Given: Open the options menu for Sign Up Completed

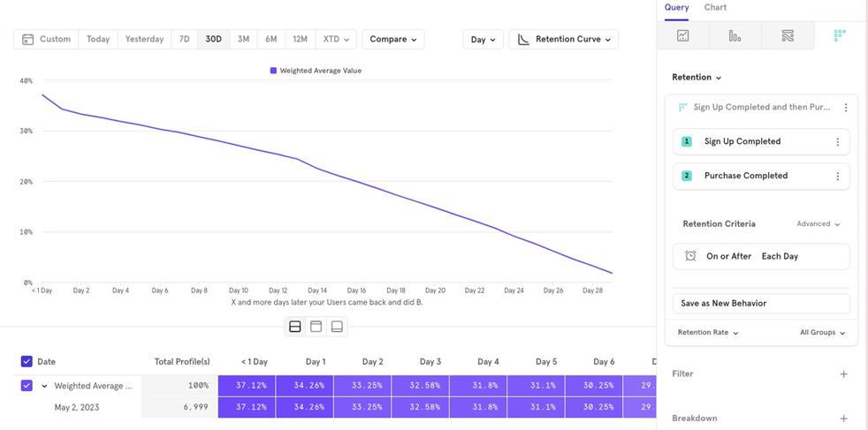Looking at the screenshot, I should tap(838, 142).
